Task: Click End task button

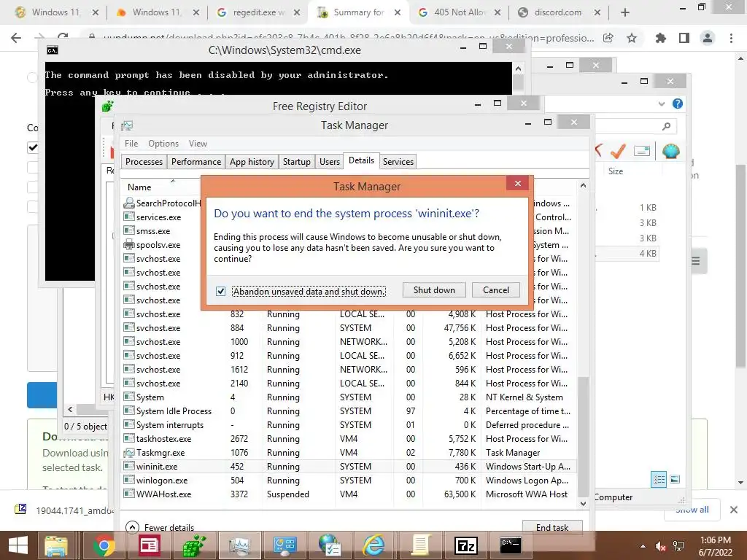Action: tap(551, 527)
